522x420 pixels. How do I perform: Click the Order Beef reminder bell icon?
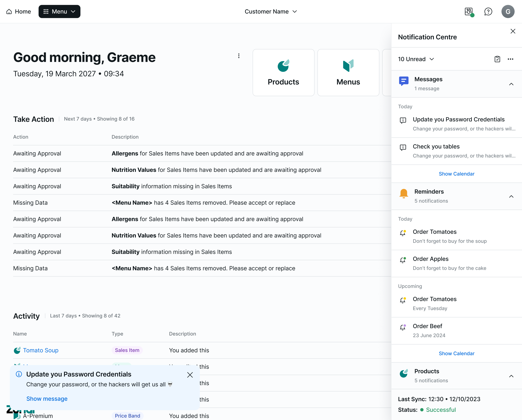coord(403,327)
